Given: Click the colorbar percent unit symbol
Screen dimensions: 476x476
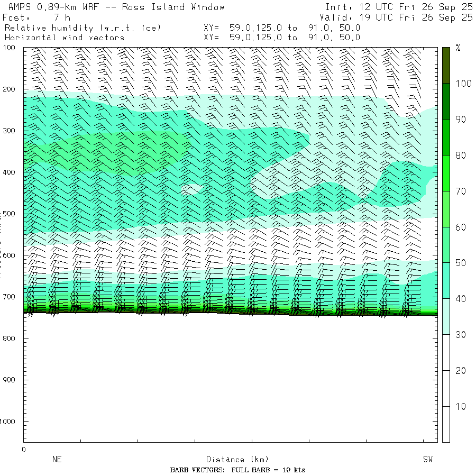Looking at the screenshot, I should 458,48.
